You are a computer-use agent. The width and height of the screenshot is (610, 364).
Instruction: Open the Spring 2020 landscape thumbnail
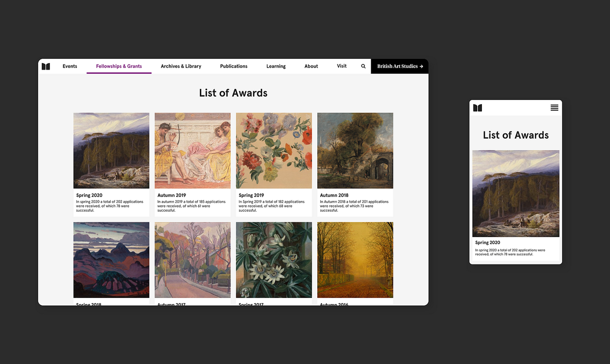pos(111,151)
